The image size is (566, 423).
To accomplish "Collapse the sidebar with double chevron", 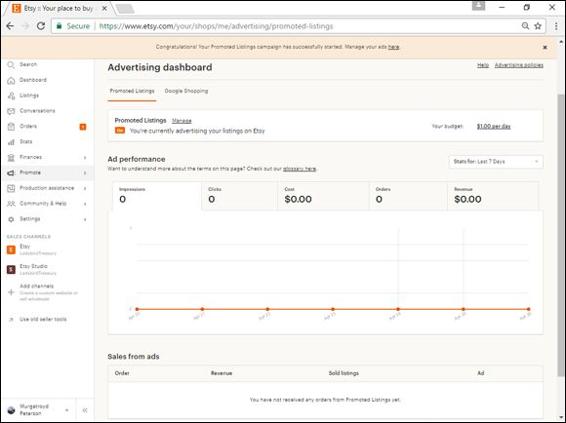I will (85, 410).
